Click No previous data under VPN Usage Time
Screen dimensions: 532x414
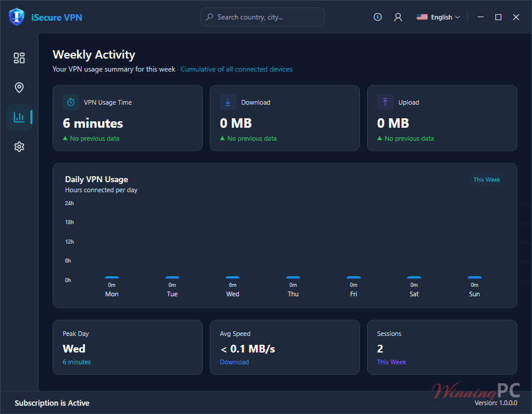click(95, 138)
